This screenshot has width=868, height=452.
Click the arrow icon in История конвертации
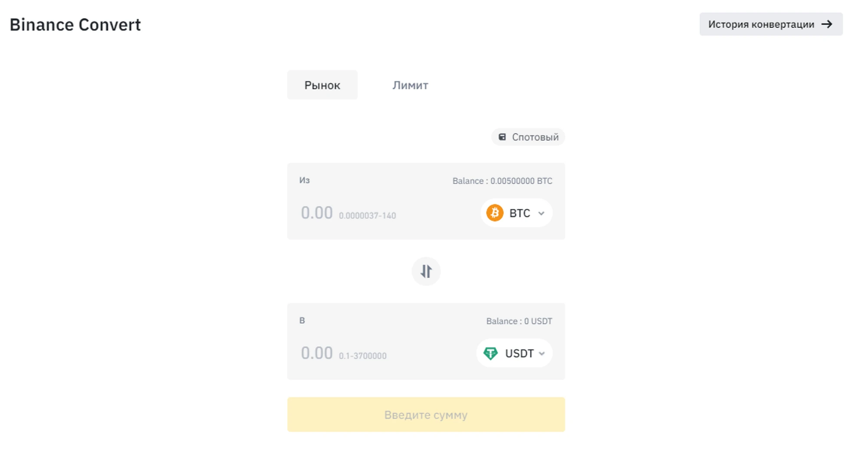coord(827,24)
